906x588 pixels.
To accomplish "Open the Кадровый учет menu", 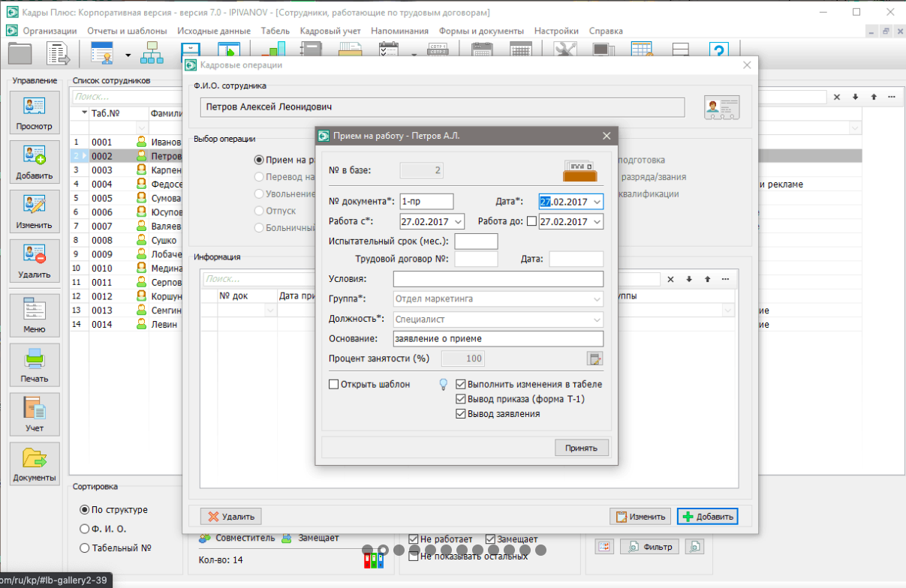I will pyautogui.click(x=330, y=31).
